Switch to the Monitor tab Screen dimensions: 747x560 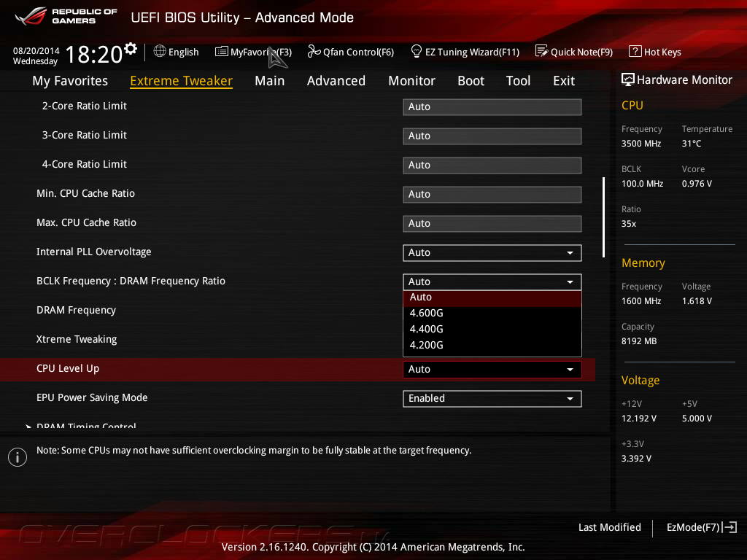tap(411, 80)
